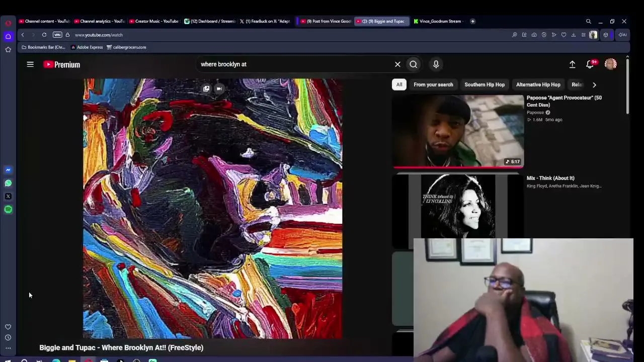
Task: Open WhatsApp in the sidebar
Action: (8, 183)
